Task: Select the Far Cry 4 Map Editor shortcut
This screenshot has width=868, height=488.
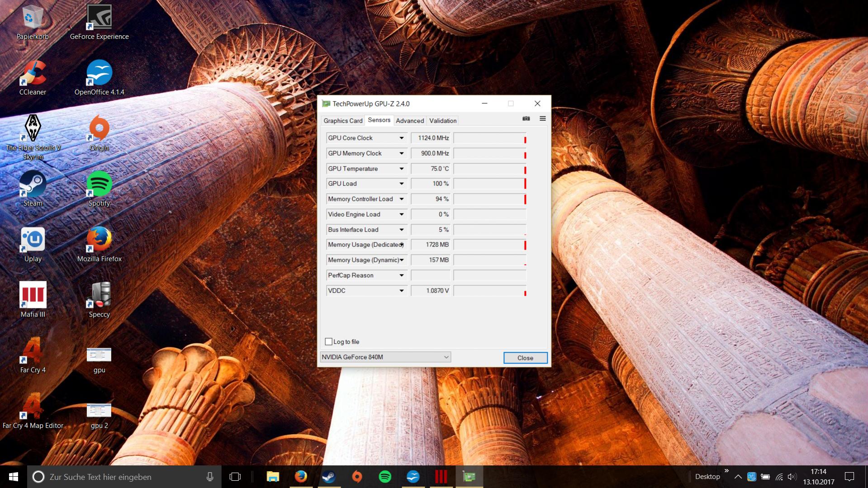Action: click(x=33, y=411)
